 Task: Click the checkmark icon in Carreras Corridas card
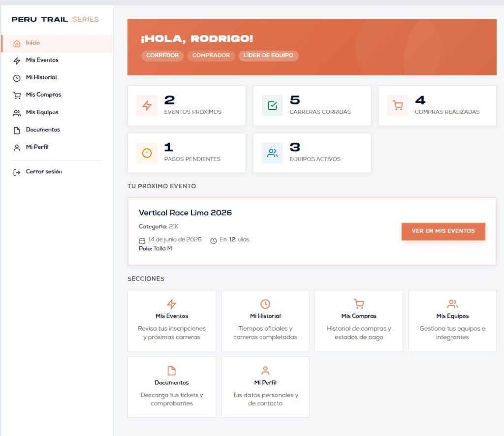[x=272, y=105]
